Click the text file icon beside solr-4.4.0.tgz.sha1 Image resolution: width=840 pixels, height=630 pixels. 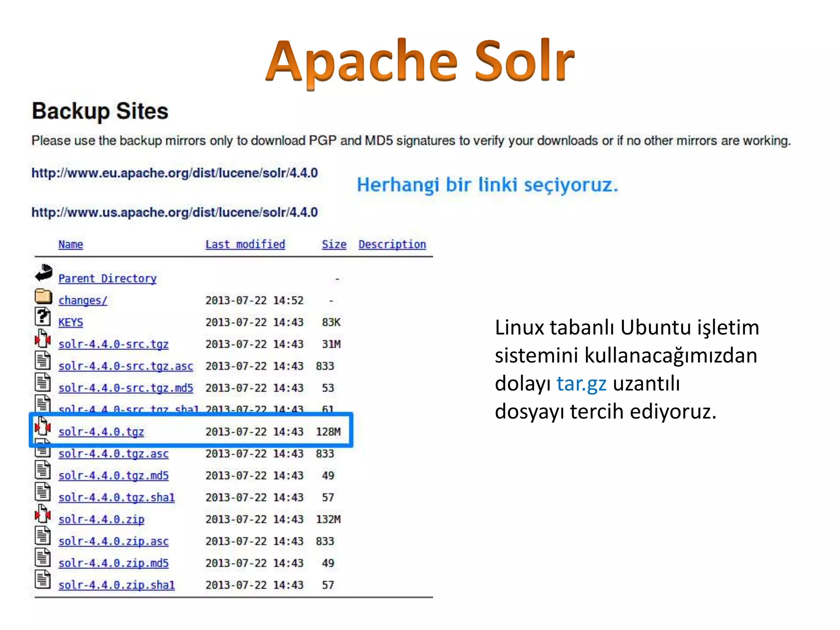click(x=43, y=492)
